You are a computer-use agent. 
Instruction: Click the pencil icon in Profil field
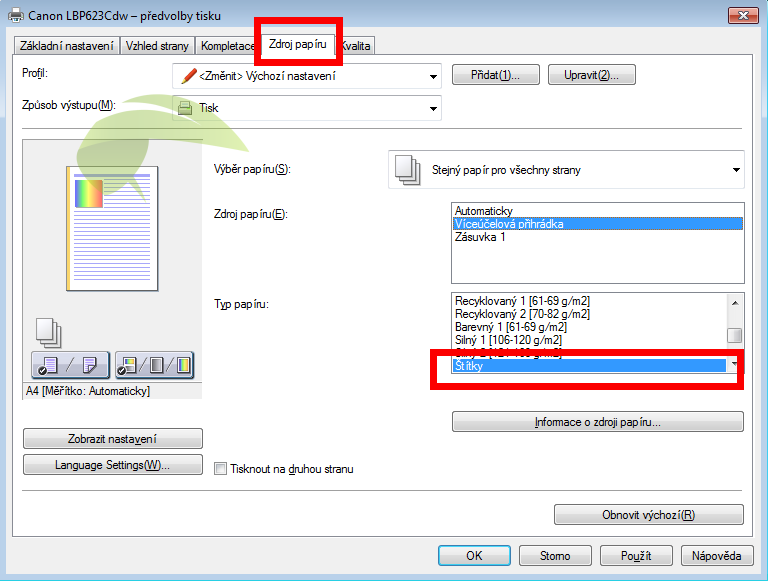(x=189, y=76)
